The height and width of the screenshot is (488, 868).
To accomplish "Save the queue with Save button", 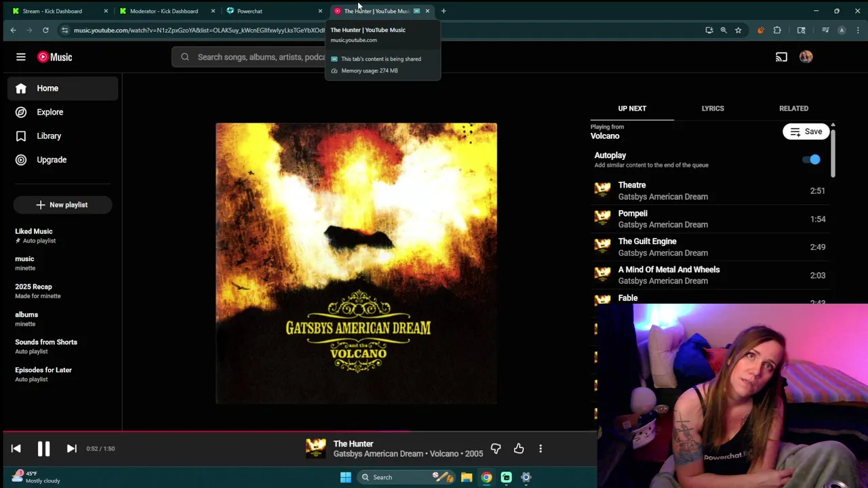I will pyautogui.click(x=806, y=131).
